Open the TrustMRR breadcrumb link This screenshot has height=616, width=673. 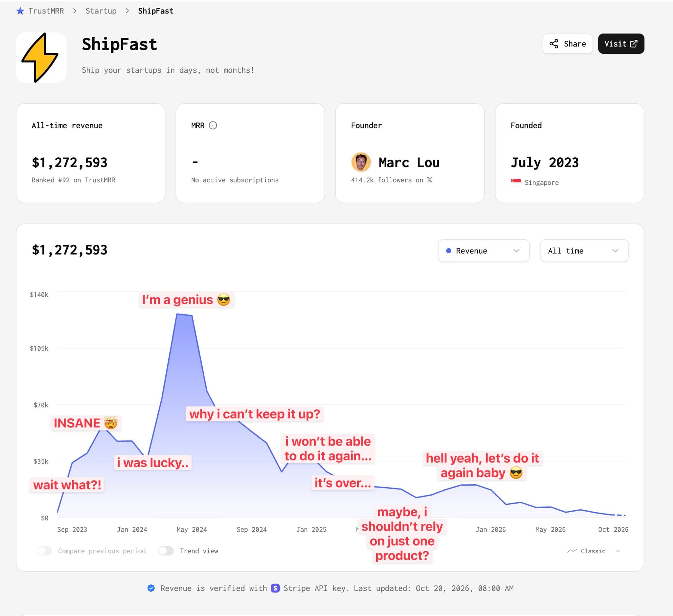[x=46, y=11]
